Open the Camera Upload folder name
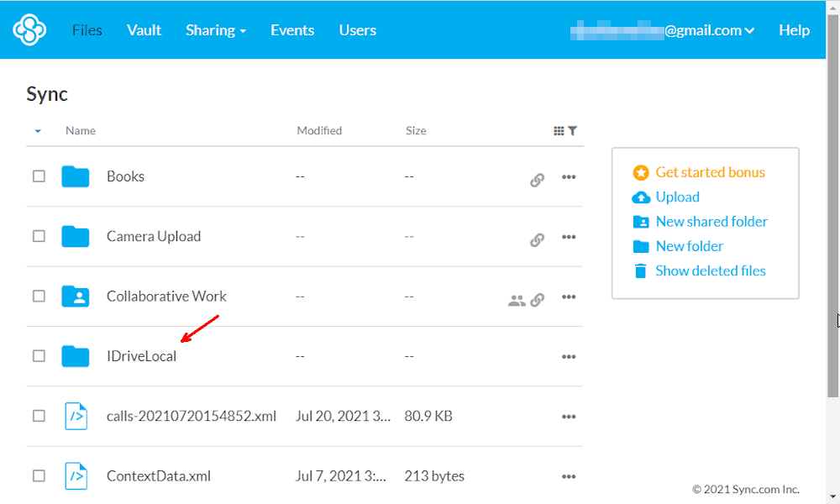 [154, 236]
